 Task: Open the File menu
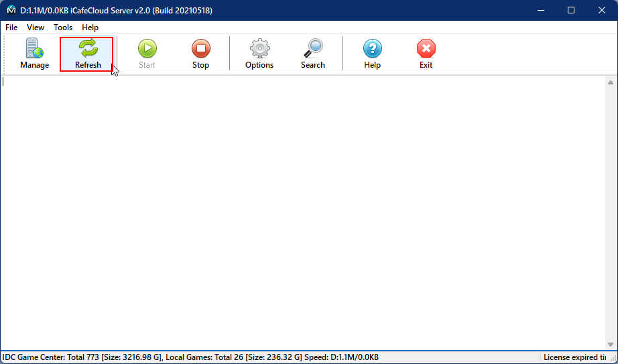(11, 27)
